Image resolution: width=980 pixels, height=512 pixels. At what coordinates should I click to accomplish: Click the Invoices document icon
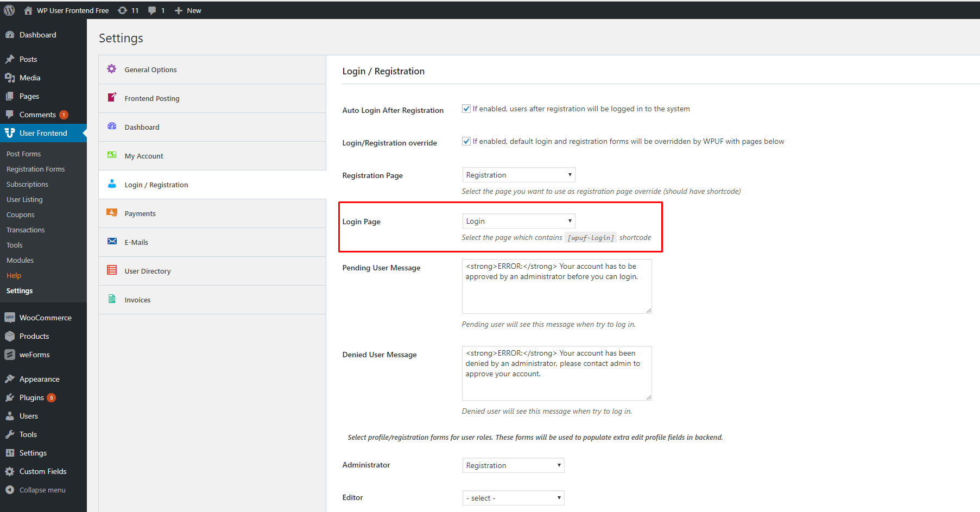tap(112, 299)
